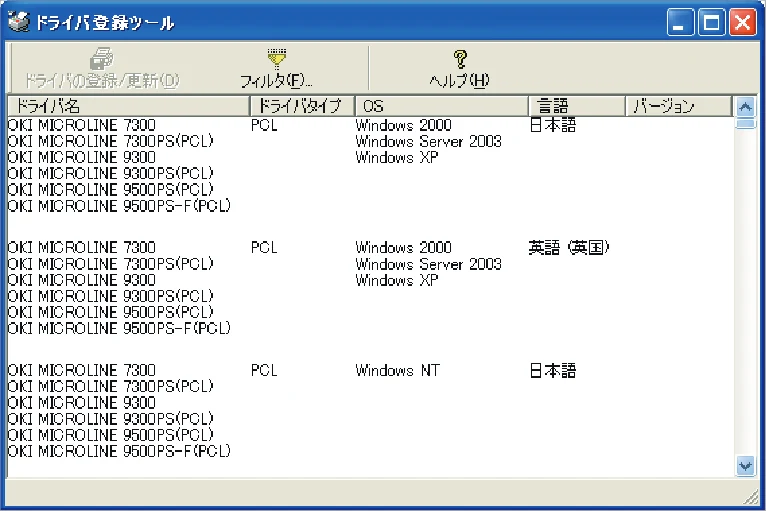Open ヘルプ(H) help
The image size is (766, 511).
(459, 68)
